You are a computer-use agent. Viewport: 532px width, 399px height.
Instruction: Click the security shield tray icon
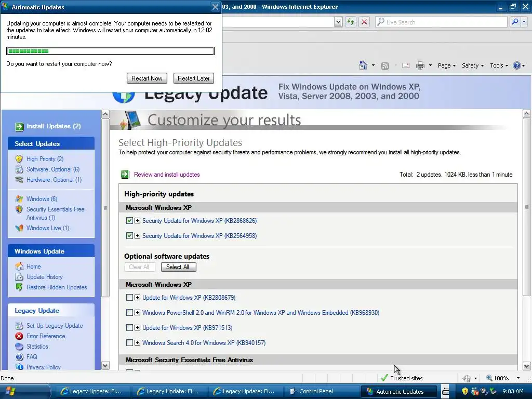[465, 391]
